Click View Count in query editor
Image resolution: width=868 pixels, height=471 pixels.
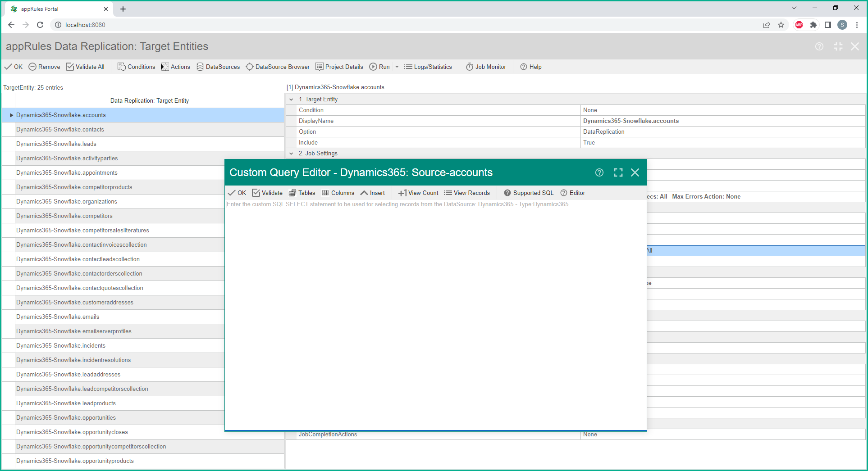tap(418, 193)
